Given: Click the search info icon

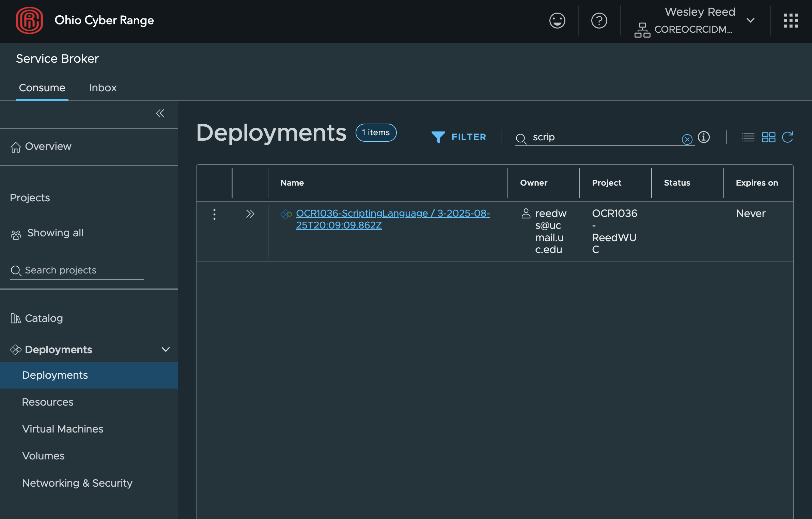Looking at the screenshot, I should point(704,137).
